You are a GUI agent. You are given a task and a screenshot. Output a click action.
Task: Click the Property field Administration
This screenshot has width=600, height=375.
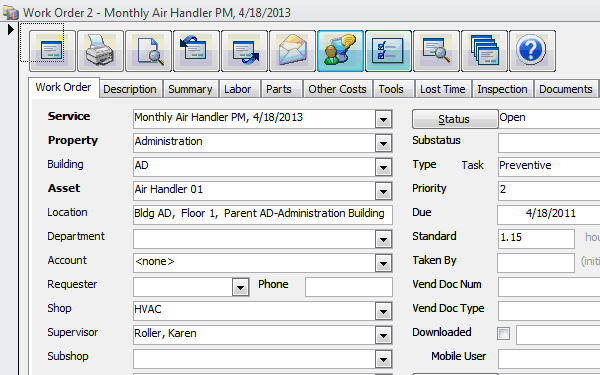[x=254, y=143]
